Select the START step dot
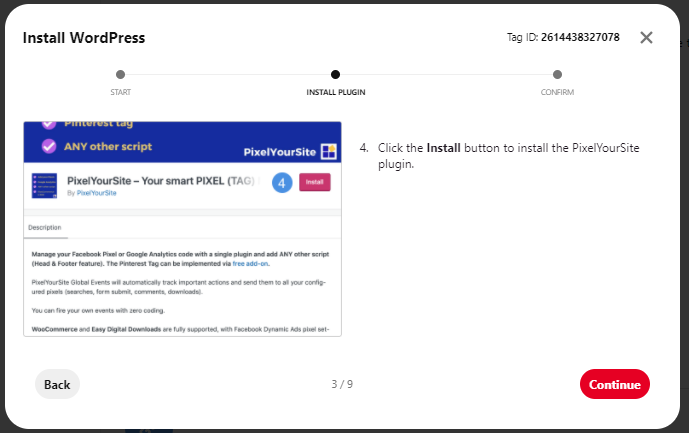The width and height of the screenshot is (689, 433). (120, 74)
